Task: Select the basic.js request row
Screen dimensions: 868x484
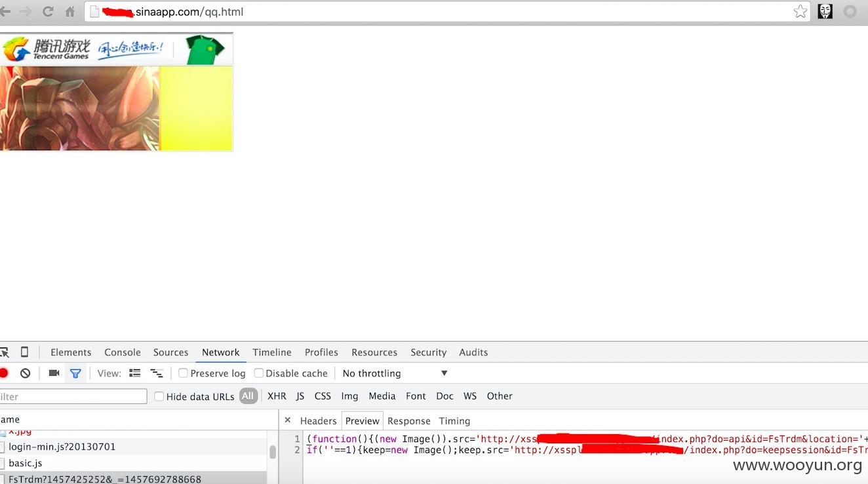Action: click(134, 463)
